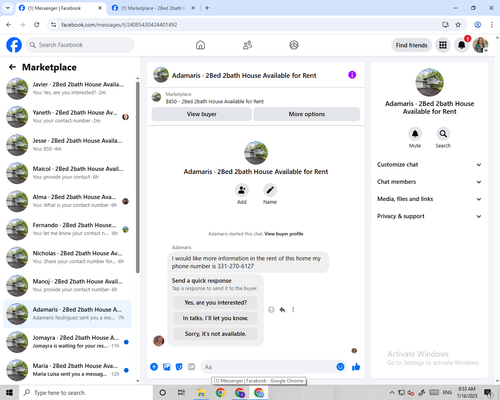Show hidden system tray icons
The width and height of the screenshot is (500, 400).
(x=392, y=393)
